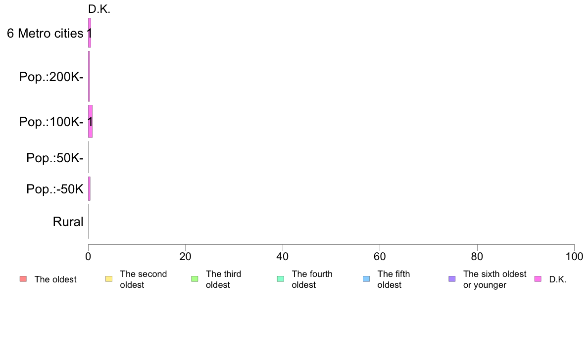This screenshot has width=588, height=364.
Task: Click the 'D.K.' column header above the bars
Action: pos(99,9)
